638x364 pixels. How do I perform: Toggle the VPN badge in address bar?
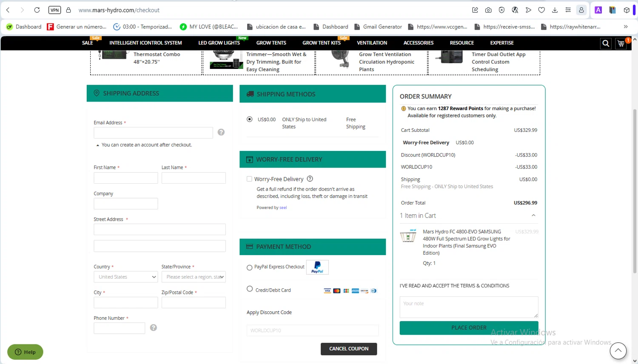pyautogui.click(x=54, y=10)
